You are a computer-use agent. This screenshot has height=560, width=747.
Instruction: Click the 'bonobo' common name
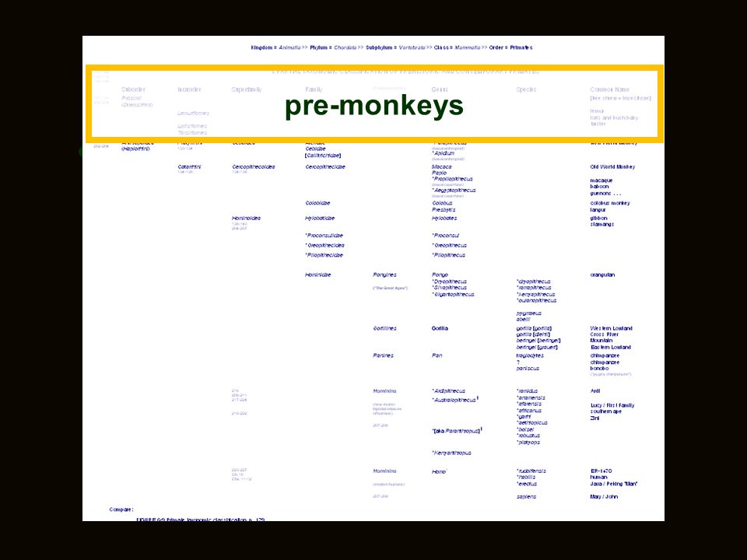coord(599,368)
